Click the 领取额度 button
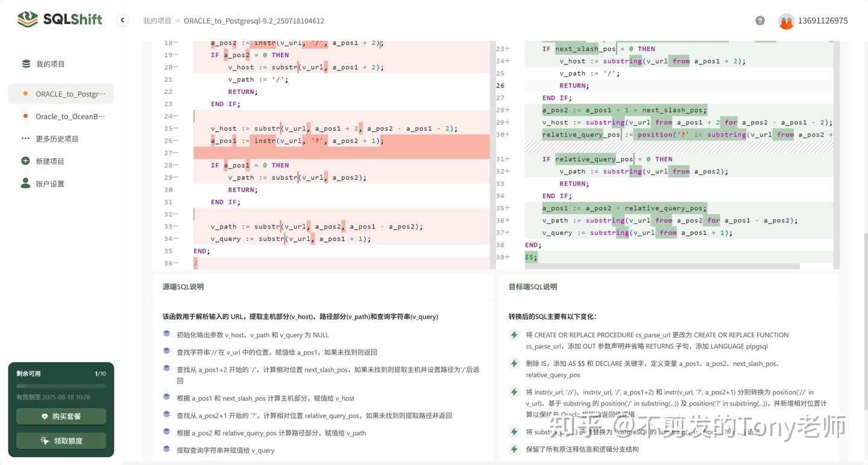The image size is (868, 465). [x=60, y=440]
